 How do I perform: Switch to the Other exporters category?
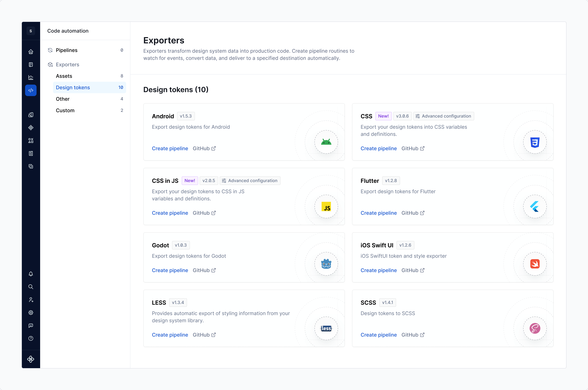click(63, 99)
